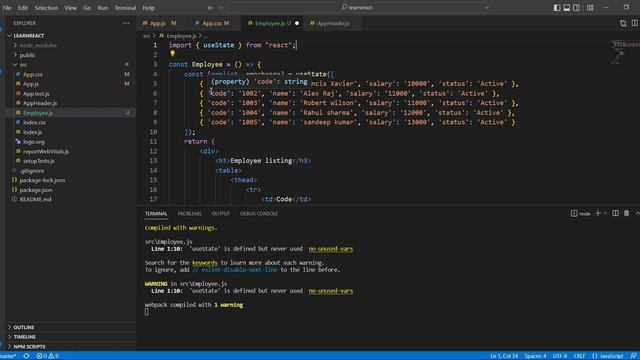Open README.md in explorer
This screenshot has width=640, height=360.
(36, 200)
